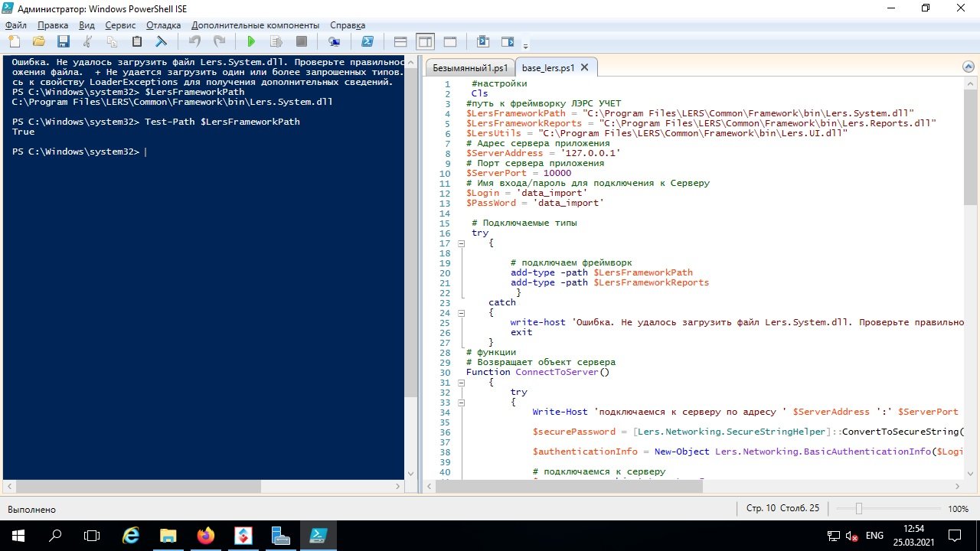Stop operation square icon
The height and width of the screenshot is (551, 980).
pyautogui.click(x=302, y=41)
